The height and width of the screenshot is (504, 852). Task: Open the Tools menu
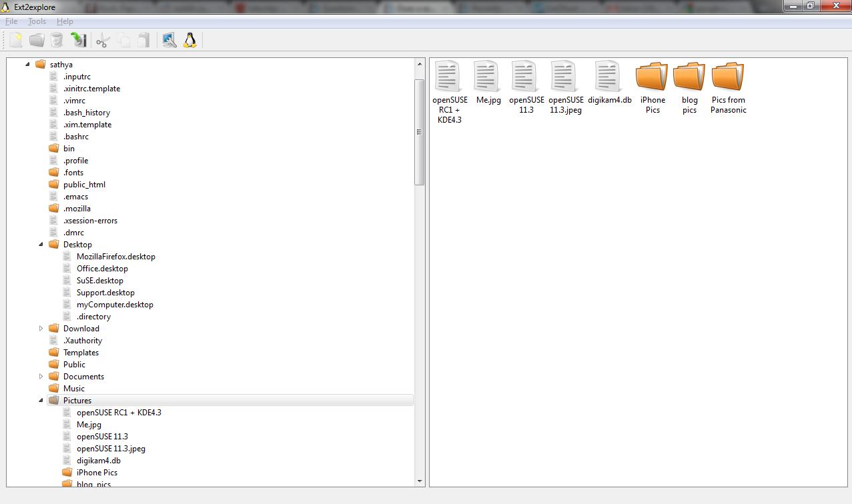click(37, 21)
